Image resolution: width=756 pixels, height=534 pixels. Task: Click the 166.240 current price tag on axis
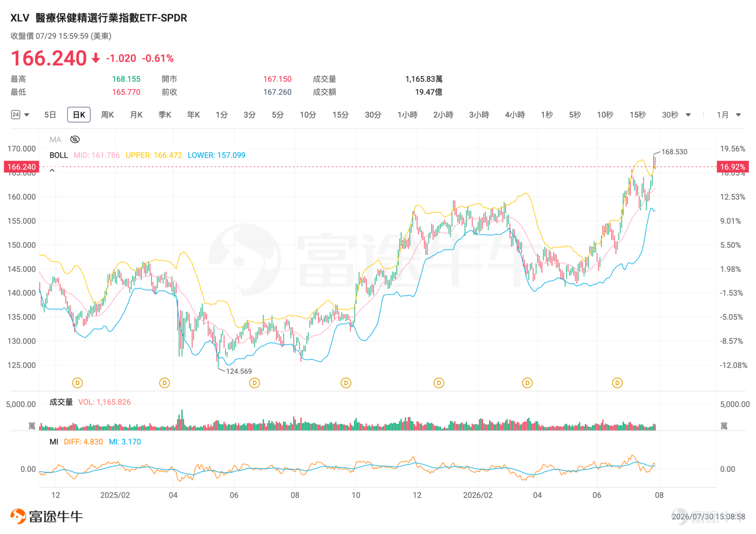[21, 167]
